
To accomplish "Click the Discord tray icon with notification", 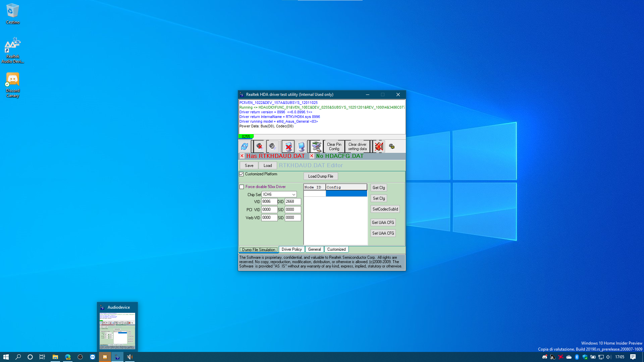I will point(545,357).
